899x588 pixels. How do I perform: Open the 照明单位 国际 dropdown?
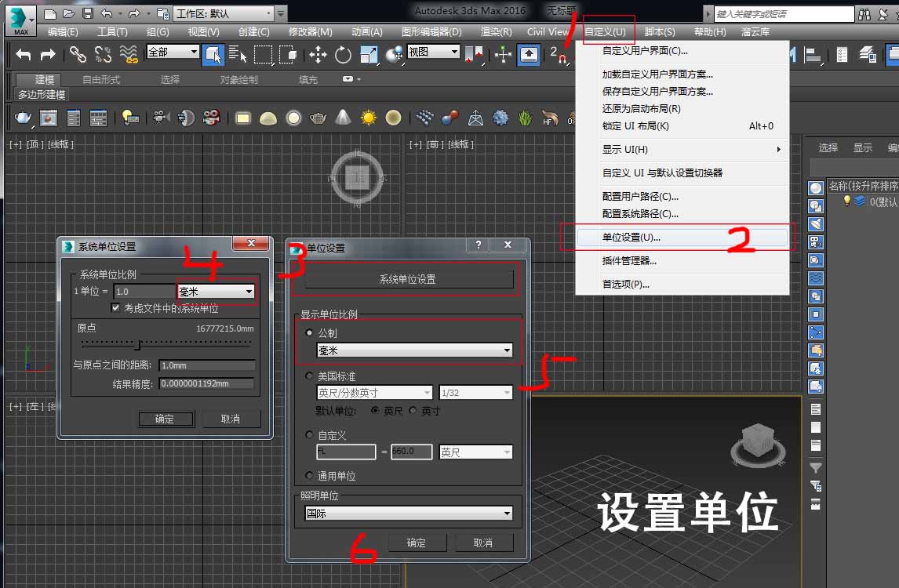409,514
